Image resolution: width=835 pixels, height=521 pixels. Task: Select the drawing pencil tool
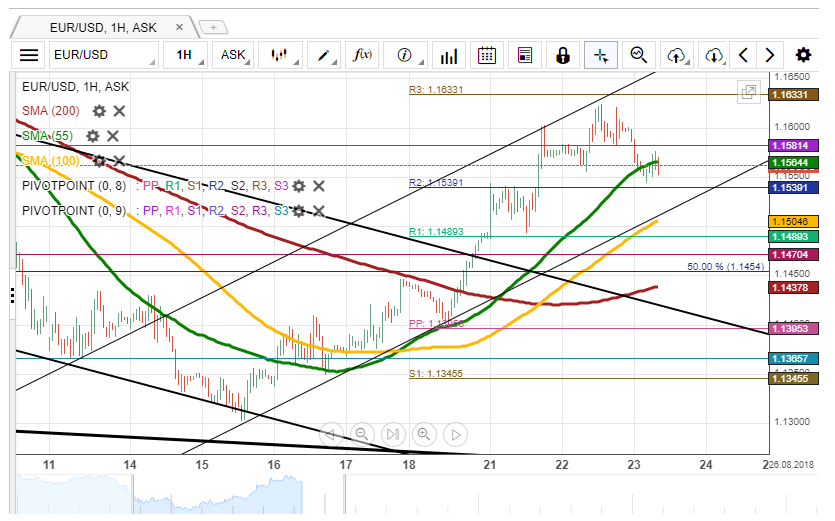click(x=324, y=55)
